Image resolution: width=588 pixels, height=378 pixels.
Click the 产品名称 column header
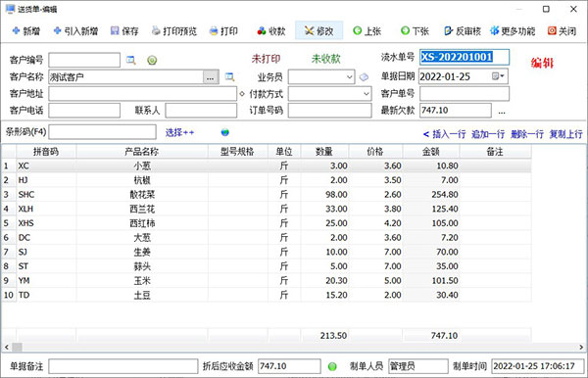click(x=142, y=152)
